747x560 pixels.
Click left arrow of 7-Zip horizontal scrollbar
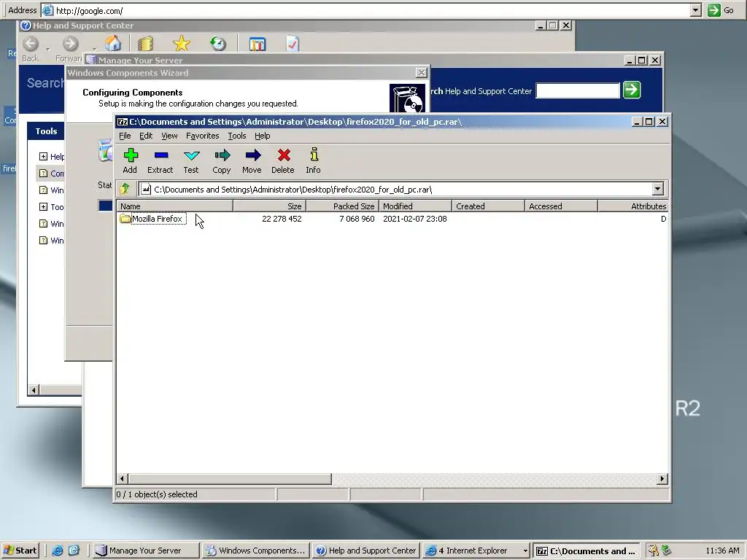click(x=123, y=478)
